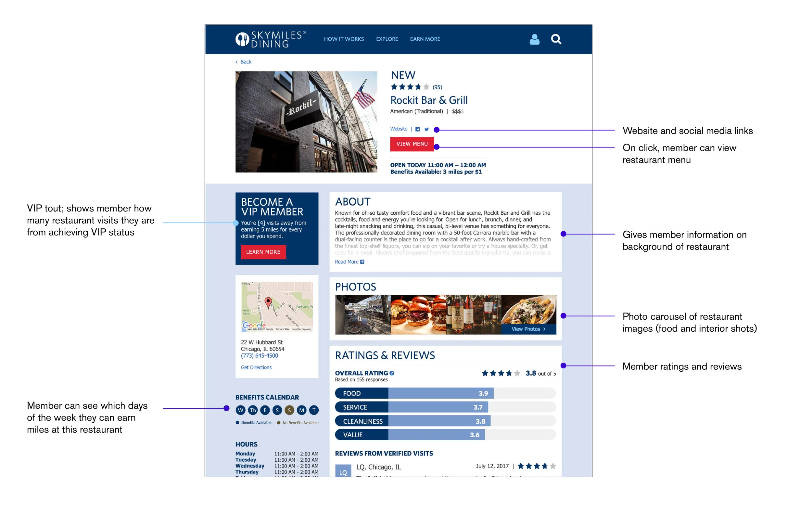This screenshot has width=812, height=513.
Task: Click the search magnifier icon
Action: click(556, 39)
